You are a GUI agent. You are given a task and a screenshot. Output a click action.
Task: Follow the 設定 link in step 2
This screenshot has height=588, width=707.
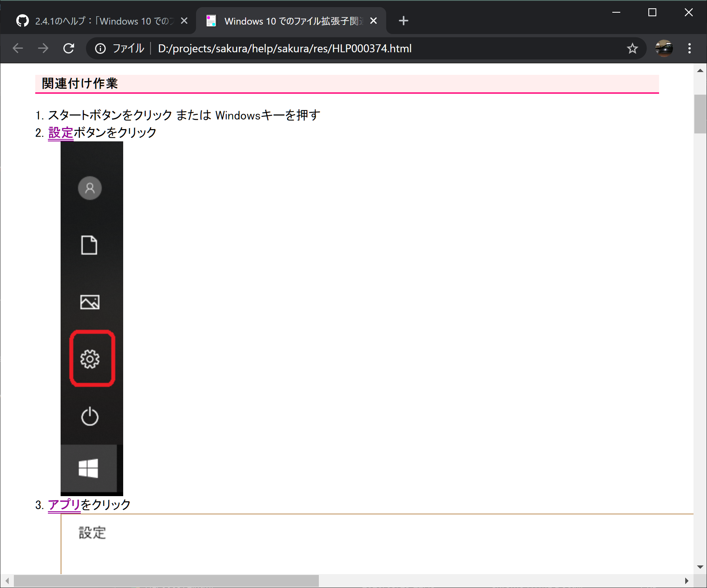tap(61, 133)
